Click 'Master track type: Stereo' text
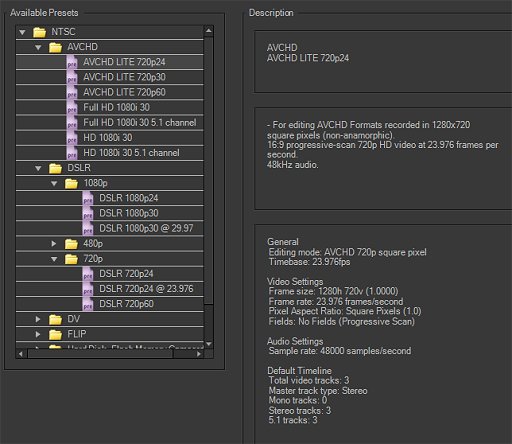The width and height of the screenshot is (512, 444). 318,391
